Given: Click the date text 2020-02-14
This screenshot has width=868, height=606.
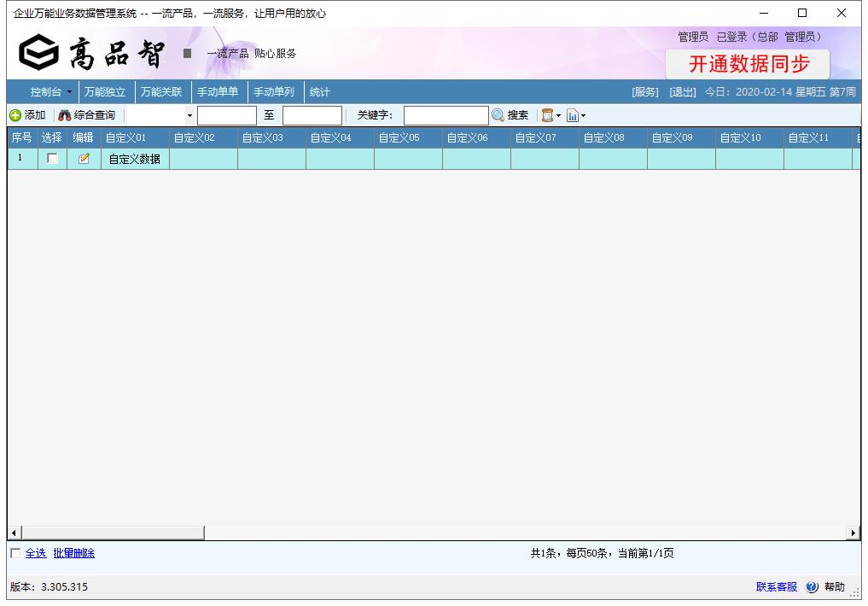Looking at the screenshot, I should click(763, 92).
